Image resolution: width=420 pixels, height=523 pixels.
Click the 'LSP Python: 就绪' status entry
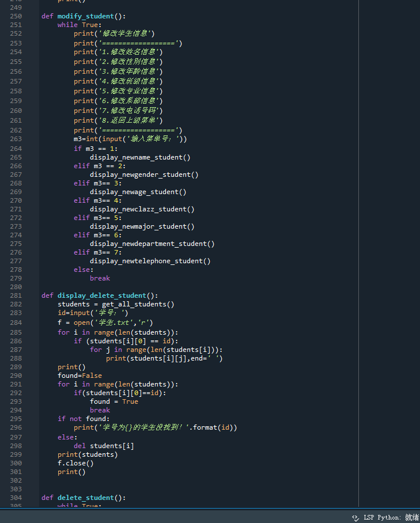point(391,517)
